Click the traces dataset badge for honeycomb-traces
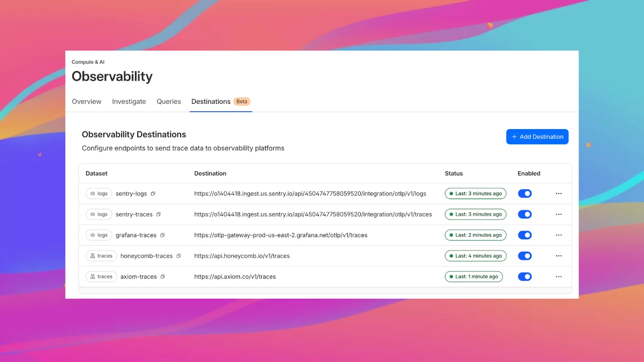The height and width of the screenshot is (362, 644). pos(101,256)
